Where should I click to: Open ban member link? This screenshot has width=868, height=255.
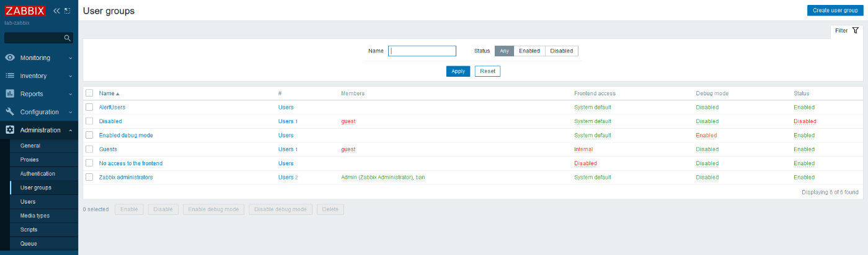420,177
